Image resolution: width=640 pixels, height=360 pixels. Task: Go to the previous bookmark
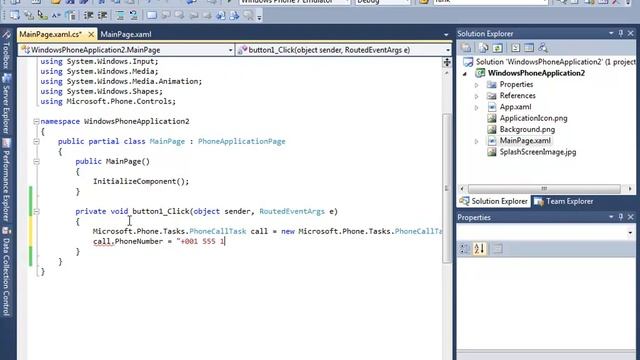coord(166,16)
